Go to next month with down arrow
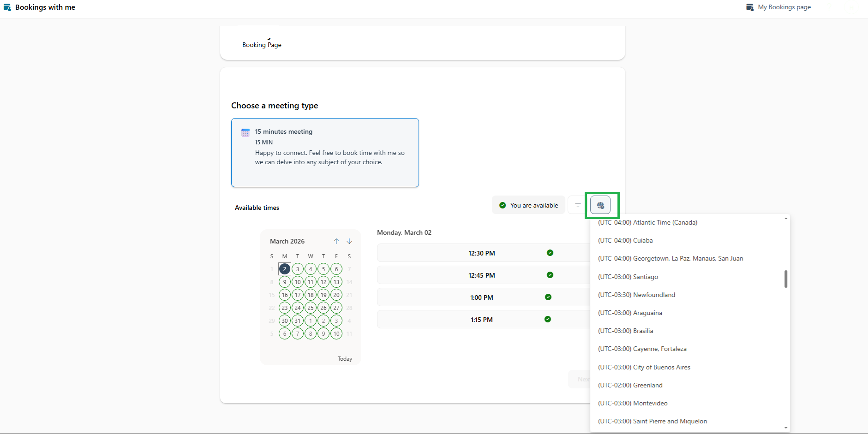The image size is (868, 434). pyautogui.click(x=349, y=241)
